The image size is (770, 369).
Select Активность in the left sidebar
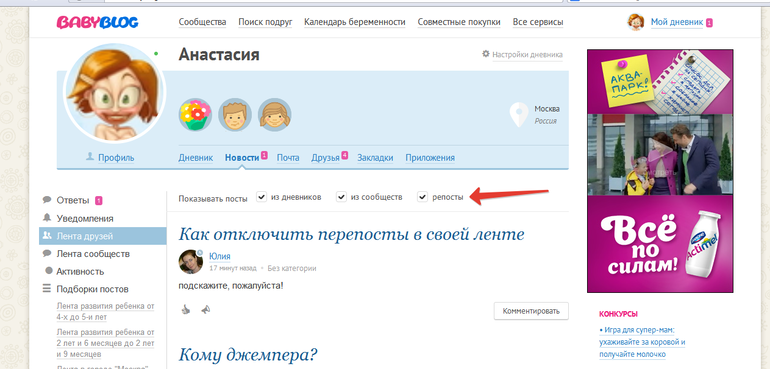(80, 271)
